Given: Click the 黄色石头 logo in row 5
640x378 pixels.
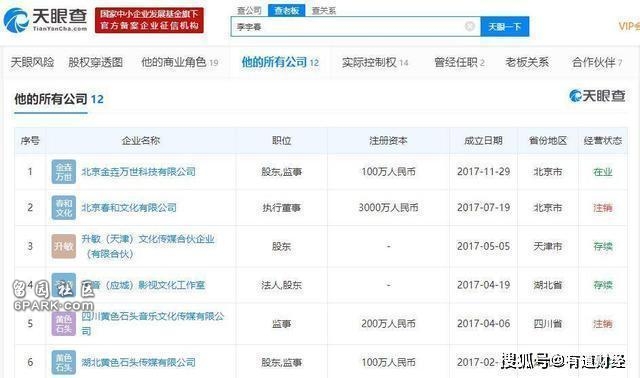Looking at the screenshot, I should (x=64, y=324).
